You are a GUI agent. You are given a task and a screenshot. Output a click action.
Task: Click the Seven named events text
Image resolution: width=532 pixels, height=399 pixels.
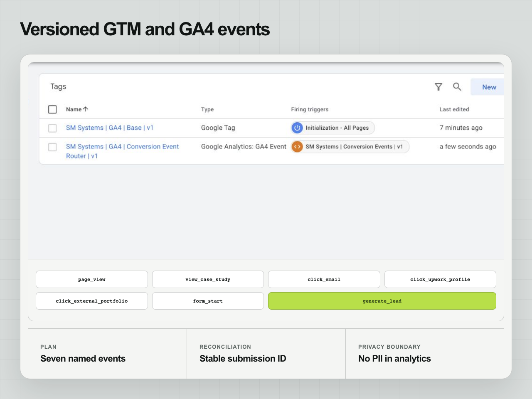83,358
